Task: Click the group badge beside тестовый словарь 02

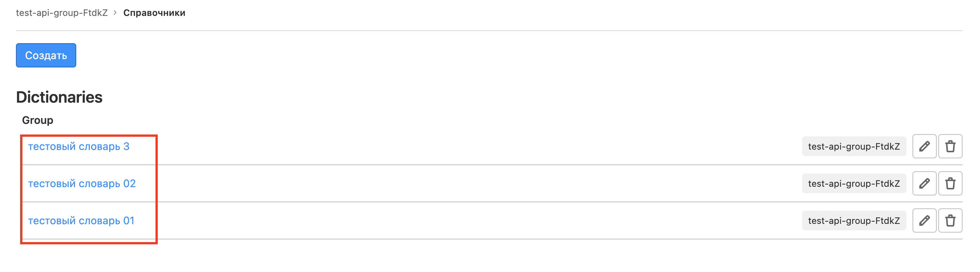Action: [x=854, y=184]
